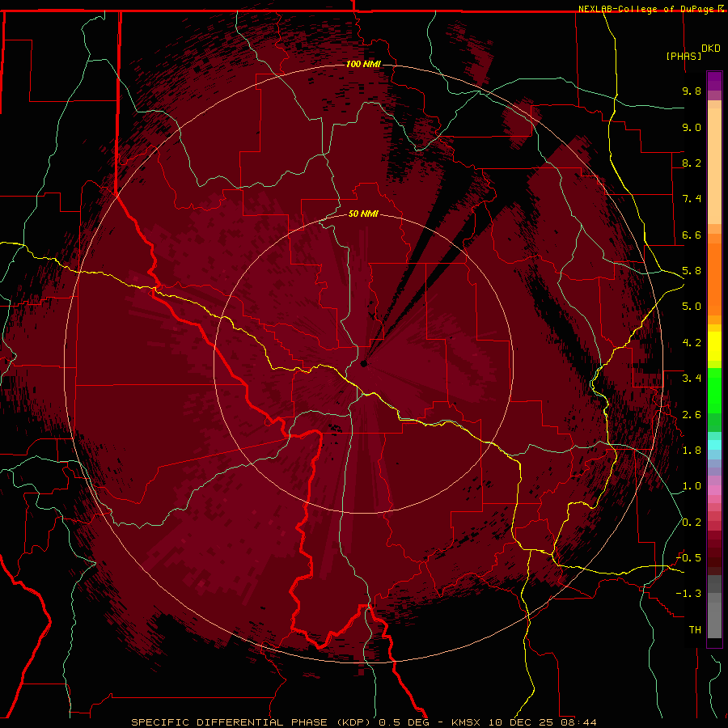Click the pink segment of the color bar
The height and width of the screenshot is (728, 728).
[714, 490]
